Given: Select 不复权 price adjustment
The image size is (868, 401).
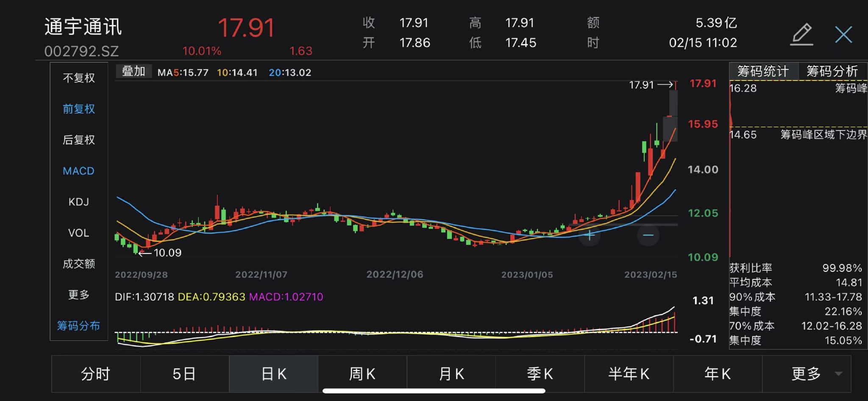Looking at the screenshot, I should [79, 78].
